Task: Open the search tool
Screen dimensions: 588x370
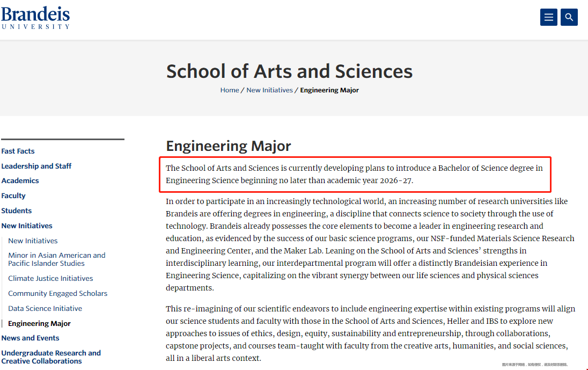Action: pos(569,17)
